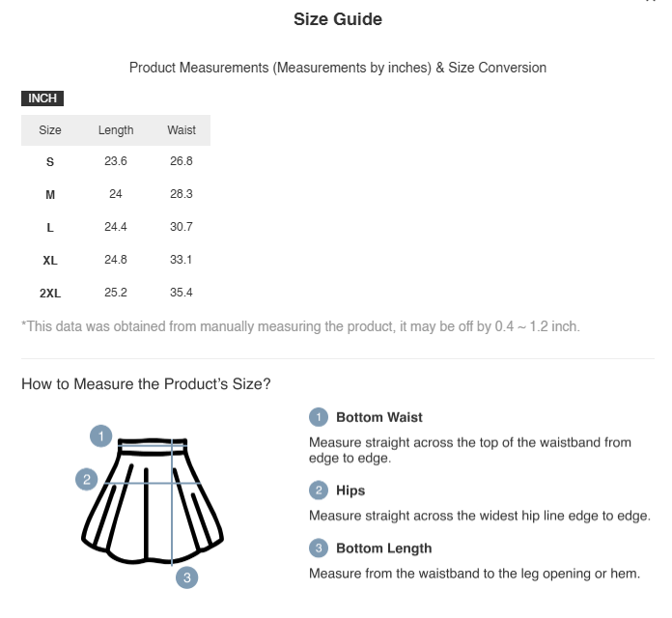Click number 2 icon beside Hips

click(x=319, y=491)
